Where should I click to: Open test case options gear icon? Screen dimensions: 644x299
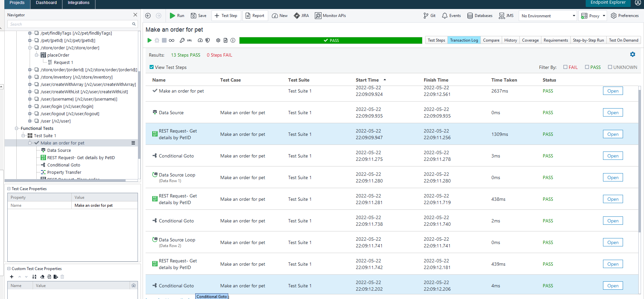[x=218, y=40]
